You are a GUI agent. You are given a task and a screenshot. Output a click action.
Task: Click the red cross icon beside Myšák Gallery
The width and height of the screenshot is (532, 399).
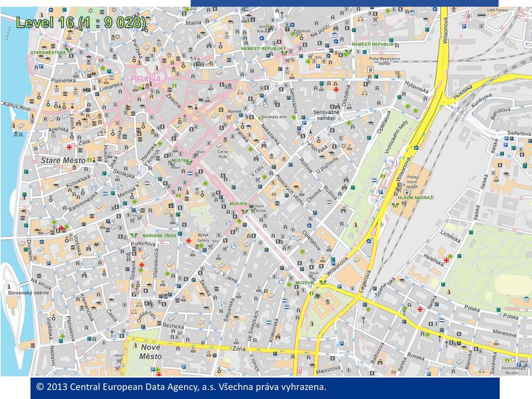[x=188, y=241]
